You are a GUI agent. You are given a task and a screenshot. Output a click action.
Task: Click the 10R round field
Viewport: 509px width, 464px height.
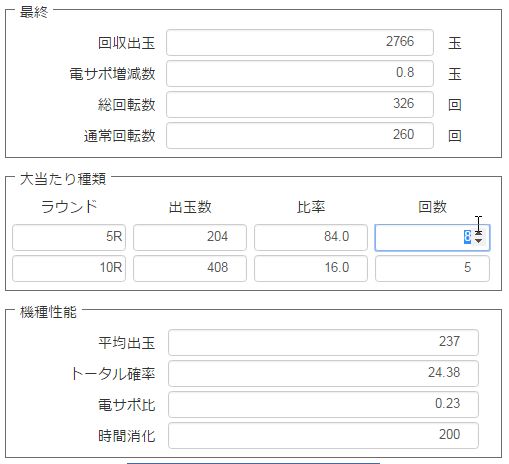69,268
